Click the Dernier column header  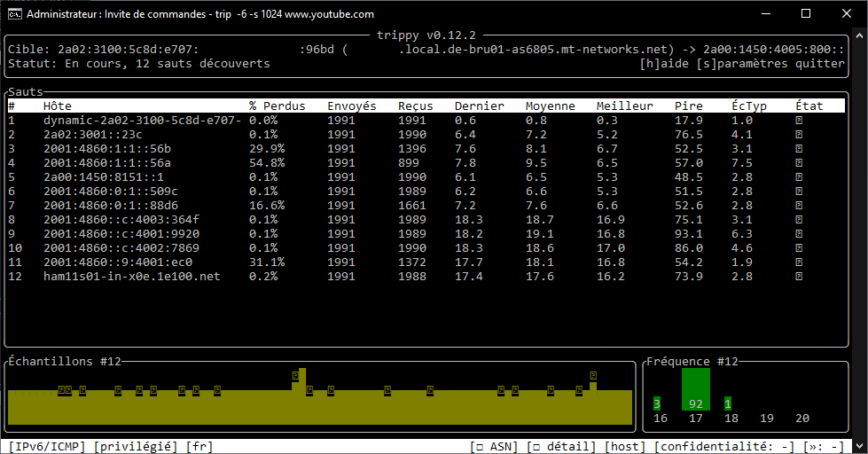pos(480,106)
